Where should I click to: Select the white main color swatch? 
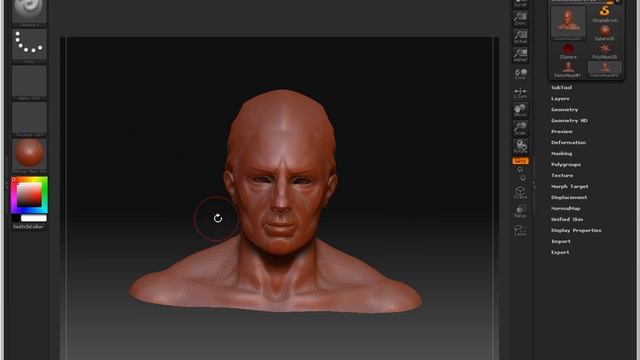34,218
